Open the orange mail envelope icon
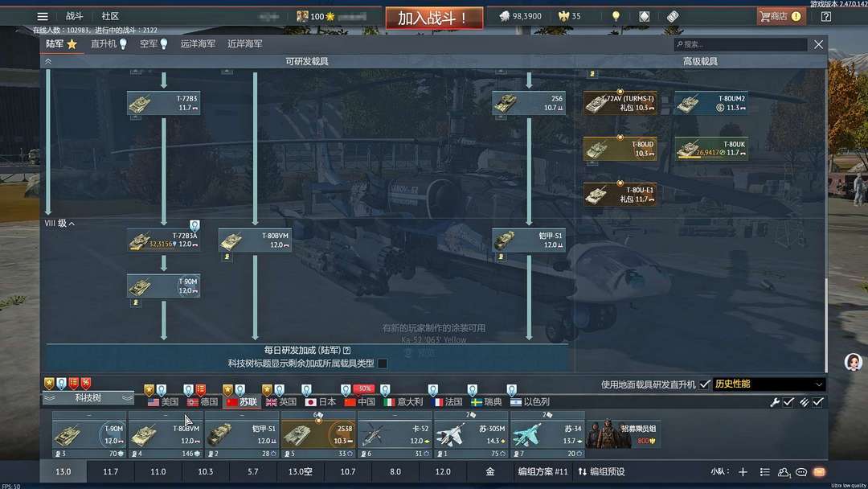The width and height of the screenshot is (868, 489). 819,472
